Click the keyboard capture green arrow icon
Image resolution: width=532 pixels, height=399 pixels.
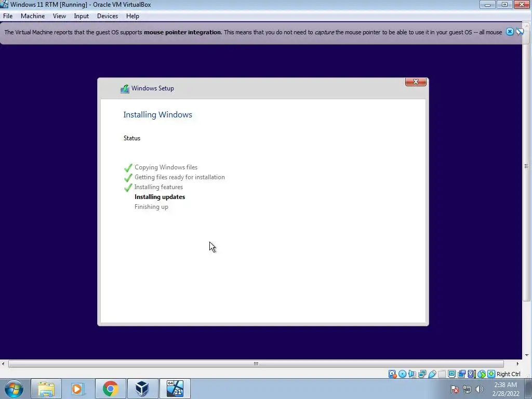coord(491,374)
